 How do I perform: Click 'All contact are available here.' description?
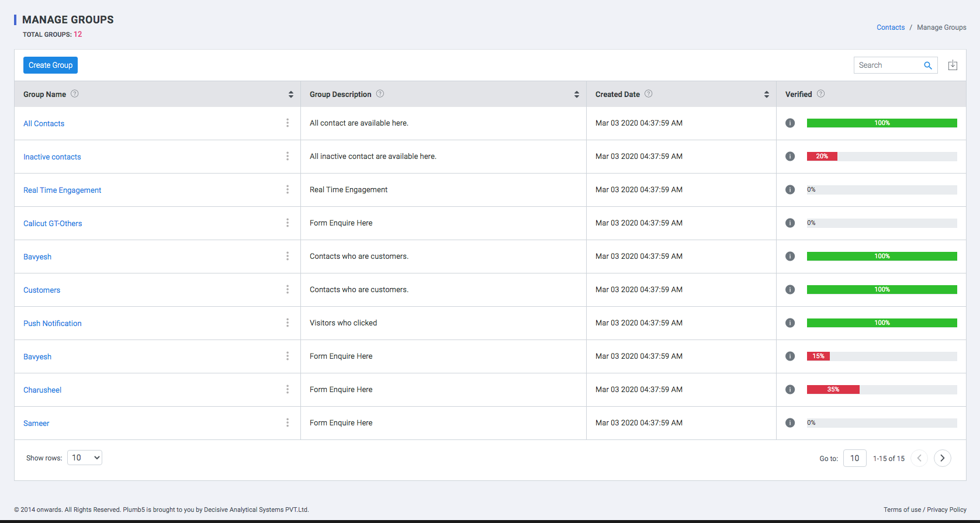click(x=359, y=123)
